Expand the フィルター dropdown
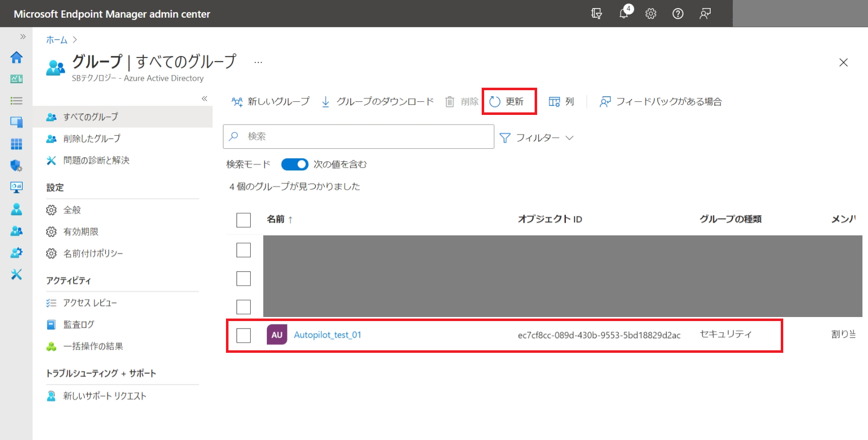 (x=537, y=138)
